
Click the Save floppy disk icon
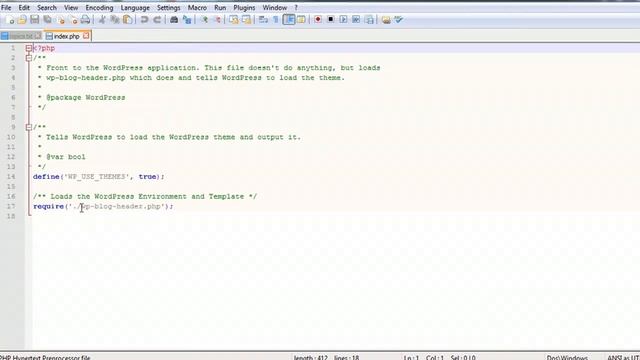tap(35, 20)
